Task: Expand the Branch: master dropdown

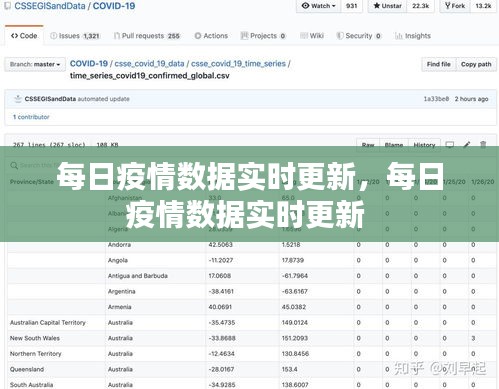Action: click(35, 64)
